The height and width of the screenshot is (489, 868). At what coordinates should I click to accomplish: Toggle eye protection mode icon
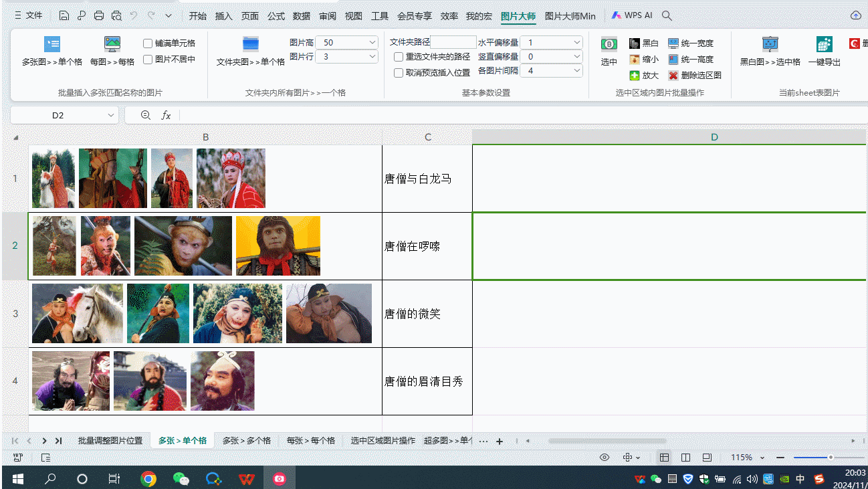point(605,458)
